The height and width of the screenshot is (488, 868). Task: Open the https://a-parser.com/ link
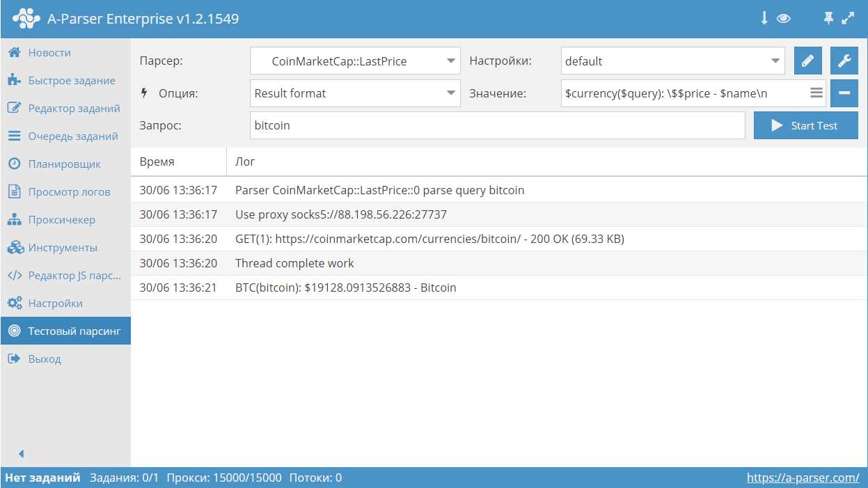coord(803,478)
